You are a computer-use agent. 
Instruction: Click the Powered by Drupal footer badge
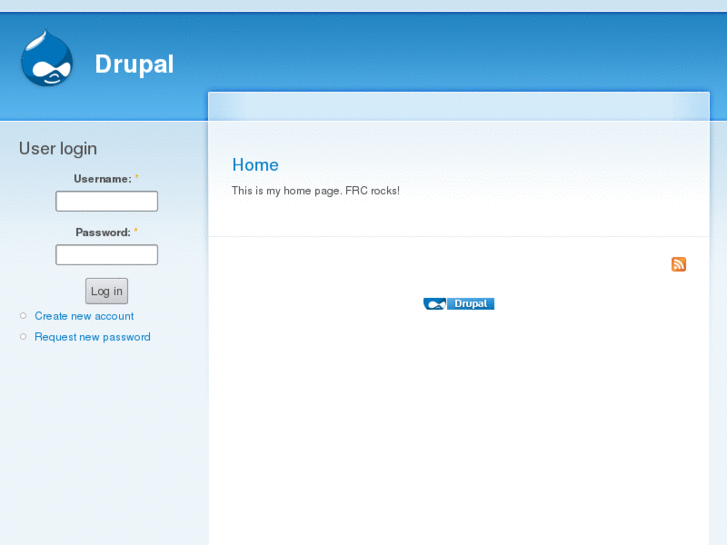459,304
